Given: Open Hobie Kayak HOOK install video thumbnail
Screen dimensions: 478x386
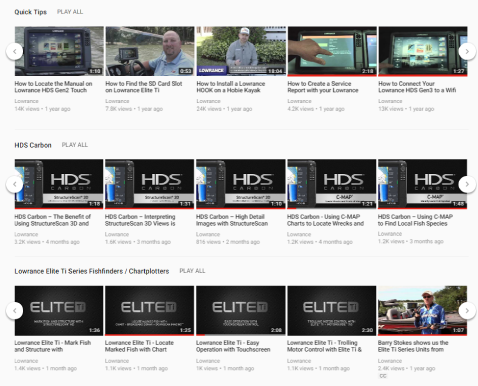Looking at the screenshot, I should [241, 51].
